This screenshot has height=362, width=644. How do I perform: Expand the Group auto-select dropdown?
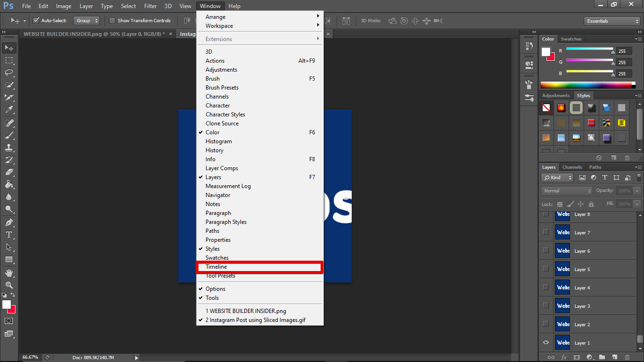[x=87, y=21]
